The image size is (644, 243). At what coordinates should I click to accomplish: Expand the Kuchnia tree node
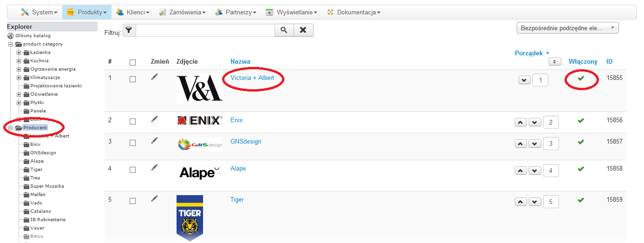click(x=19, y=61)
